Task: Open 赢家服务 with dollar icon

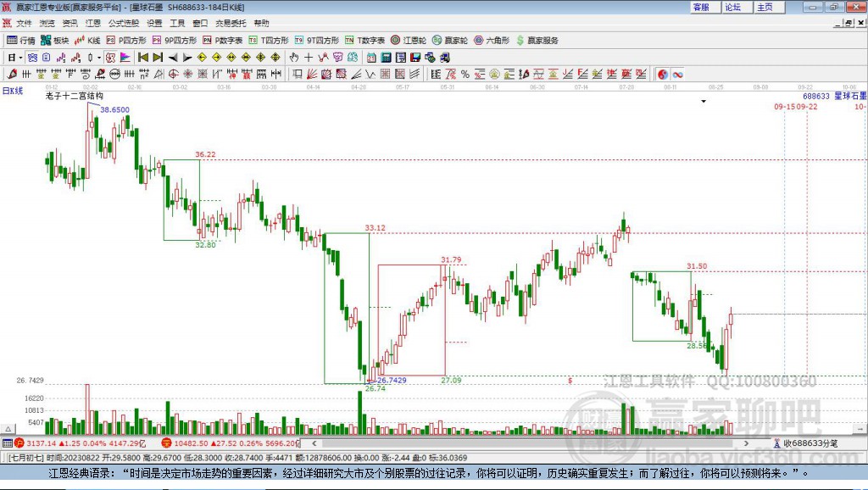Action: (537, 41)
